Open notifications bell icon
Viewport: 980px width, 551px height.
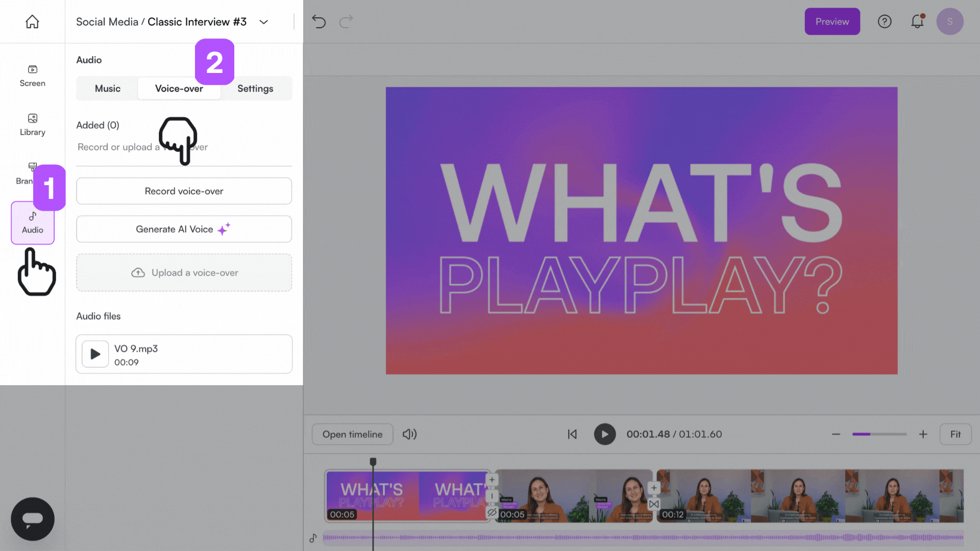pos(917,21)
